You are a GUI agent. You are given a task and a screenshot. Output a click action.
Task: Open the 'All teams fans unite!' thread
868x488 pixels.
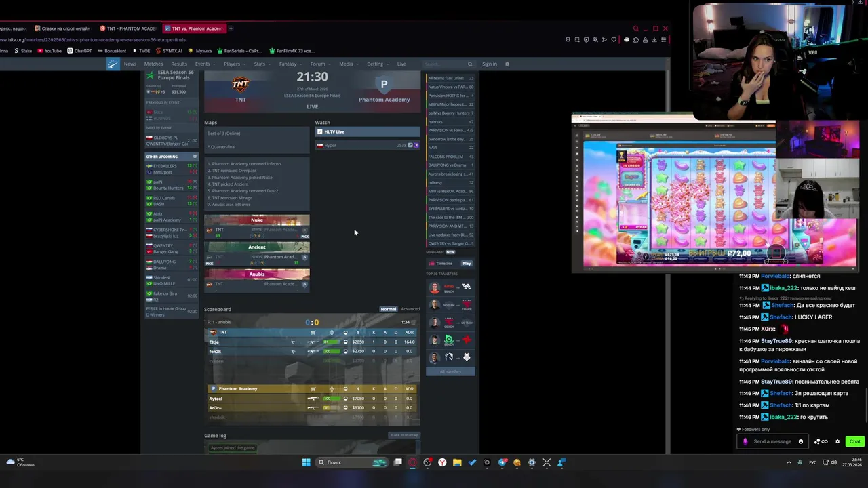click(x=450, y=78)
